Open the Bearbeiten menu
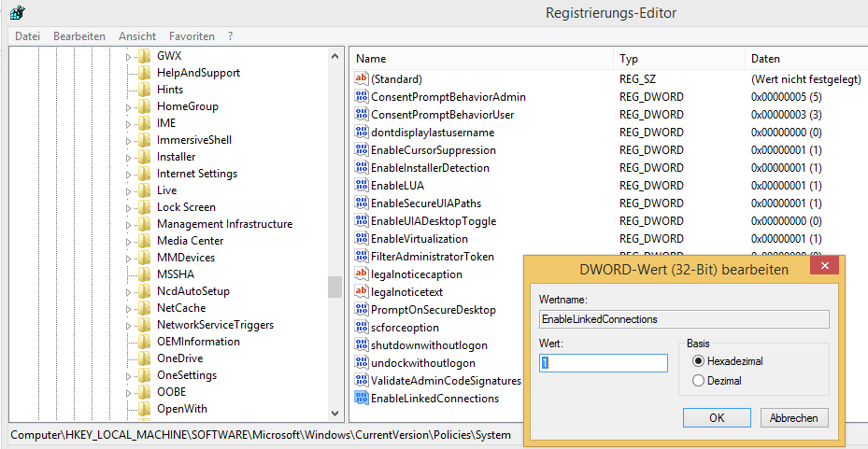Image resolution: width=868 pixels, height=449 pixels. (x=79, y=36)
